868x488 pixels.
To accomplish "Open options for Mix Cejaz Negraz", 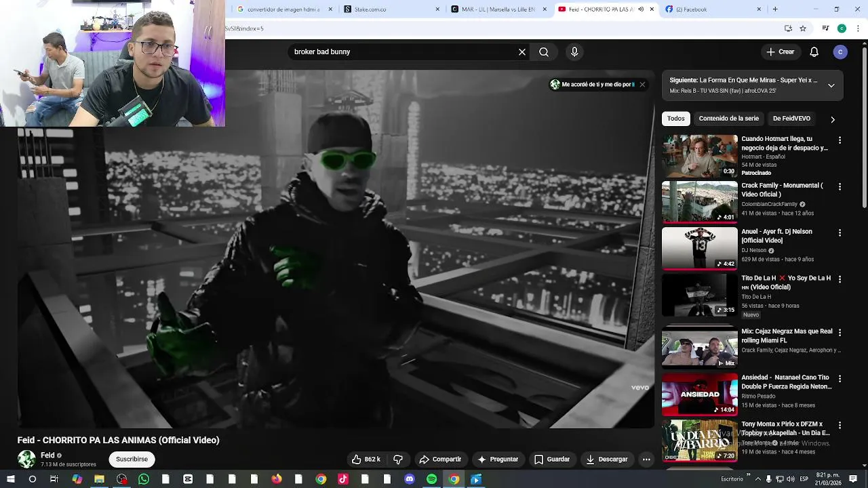I will (840, 333).
